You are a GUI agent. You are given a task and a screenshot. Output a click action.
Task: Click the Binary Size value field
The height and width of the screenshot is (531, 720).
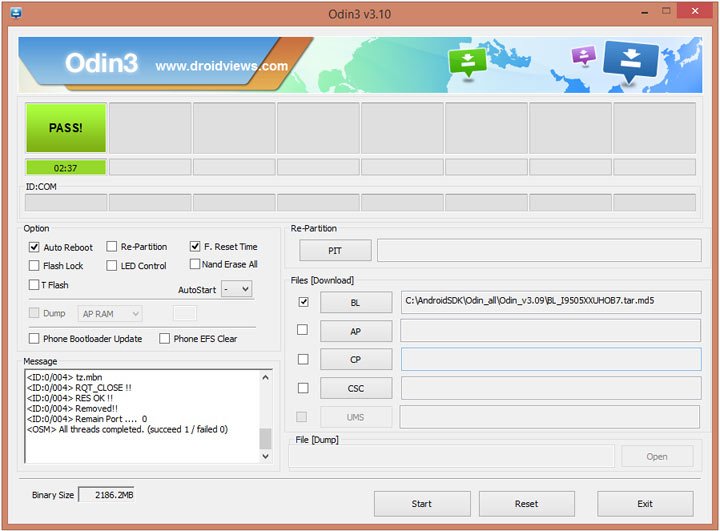coord(107,495)
